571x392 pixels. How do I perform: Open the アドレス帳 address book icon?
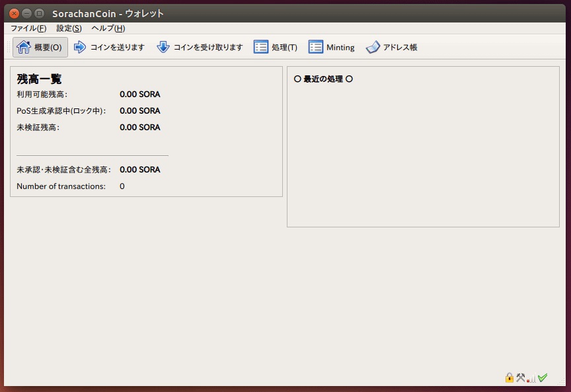373,47
